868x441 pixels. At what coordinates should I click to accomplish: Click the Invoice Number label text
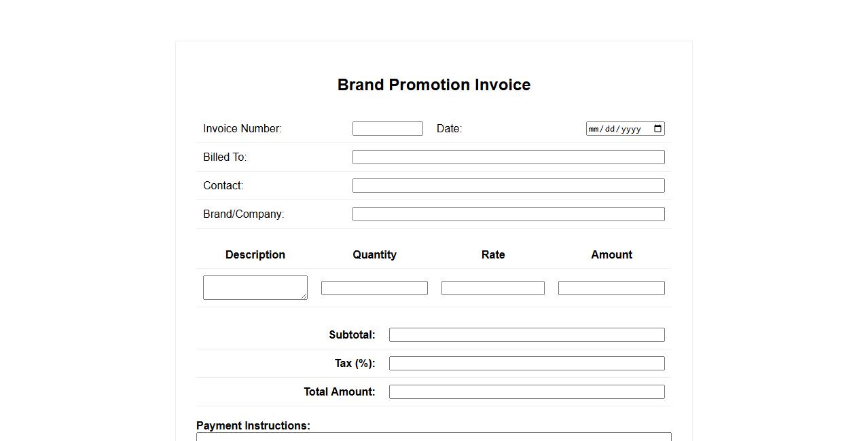click(x=242, y=129)
